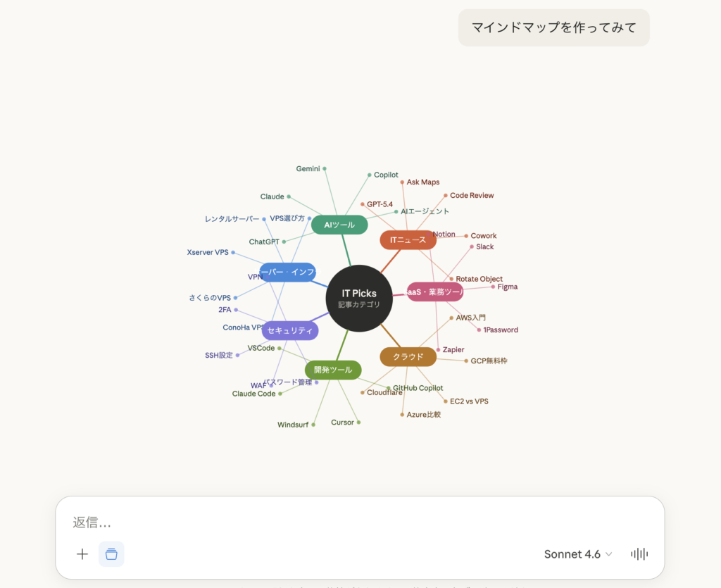Select the Figma leaf node
This screenshot has height=588, width=721.
507,287
